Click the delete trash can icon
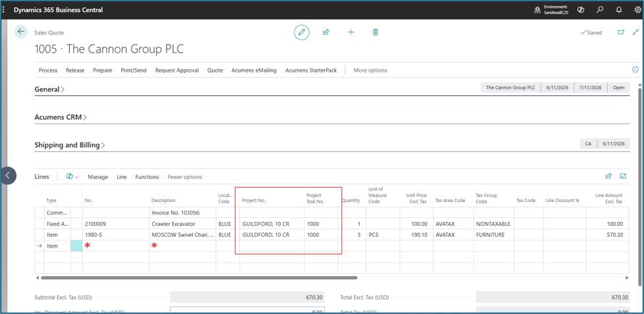 [376, 32]
